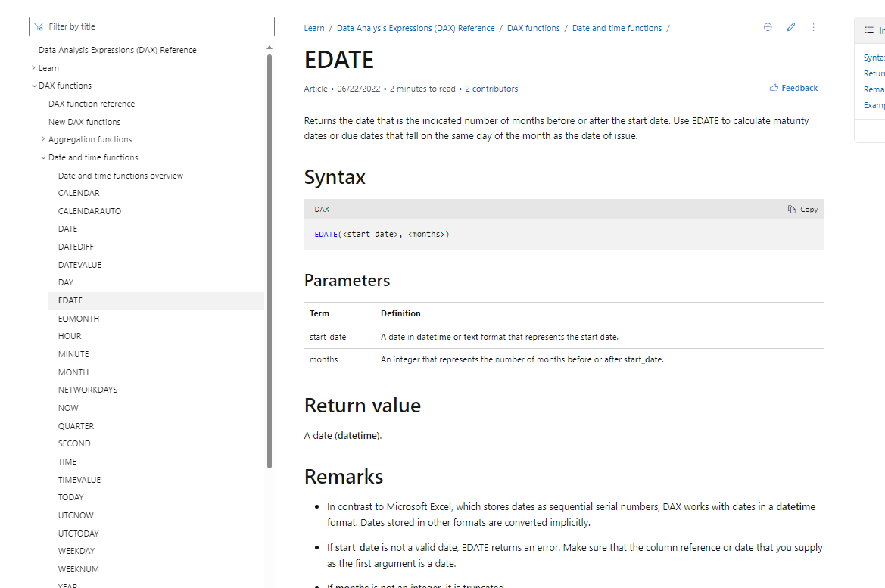Select HOUR in the sidebar

click(x=70, y=336)
